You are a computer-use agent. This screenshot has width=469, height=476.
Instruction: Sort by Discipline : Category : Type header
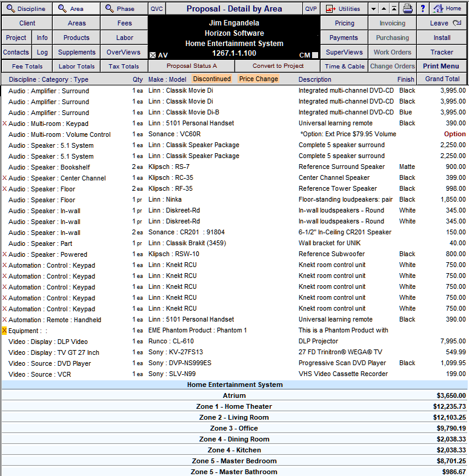(48, 79)
